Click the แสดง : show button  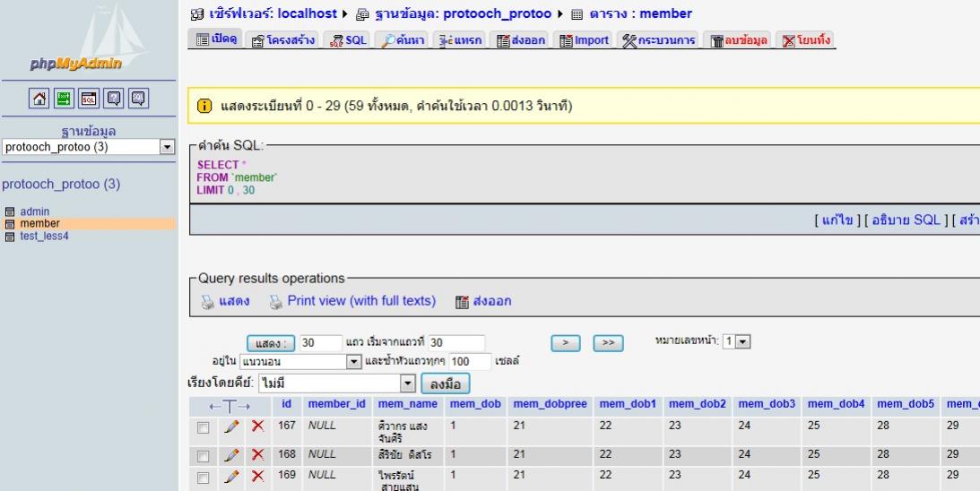tap(271, 343)
